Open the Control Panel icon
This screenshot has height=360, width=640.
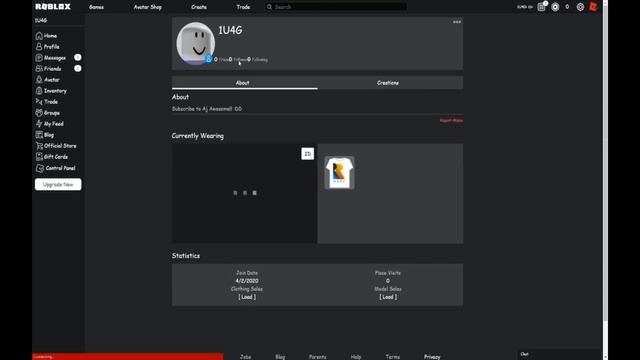pos(40,168)
